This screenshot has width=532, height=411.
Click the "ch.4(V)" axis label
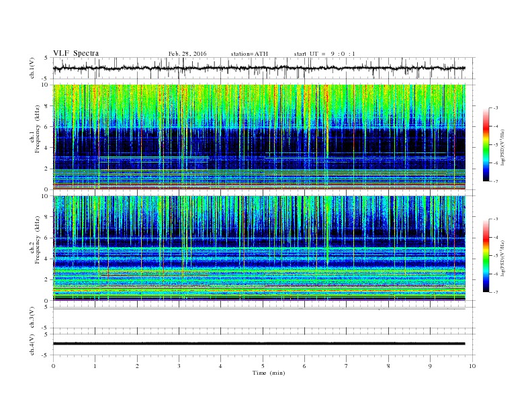click(32, 345)
